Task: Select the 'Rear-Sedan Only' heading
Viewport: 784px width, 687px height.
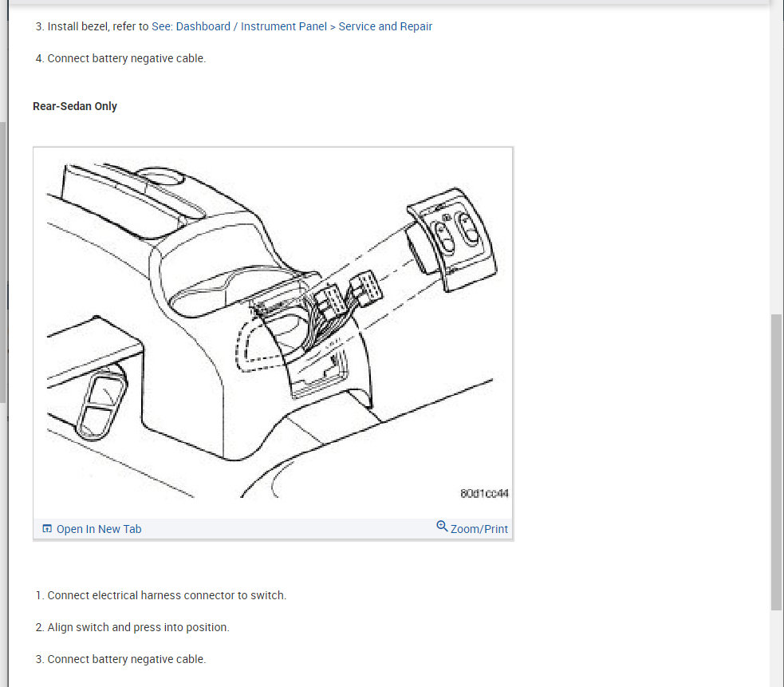Action: point(75,106)
